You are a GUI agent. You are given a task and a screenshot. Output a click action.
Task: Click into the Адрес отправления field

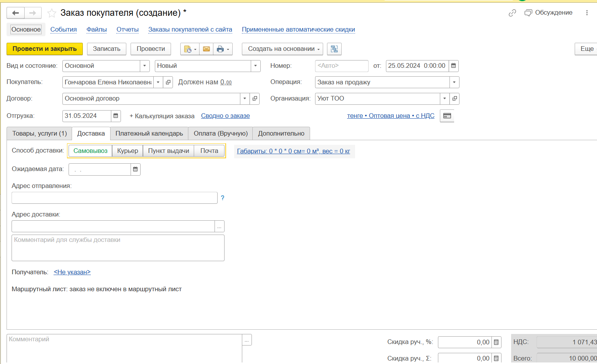(x=114, y=198)
